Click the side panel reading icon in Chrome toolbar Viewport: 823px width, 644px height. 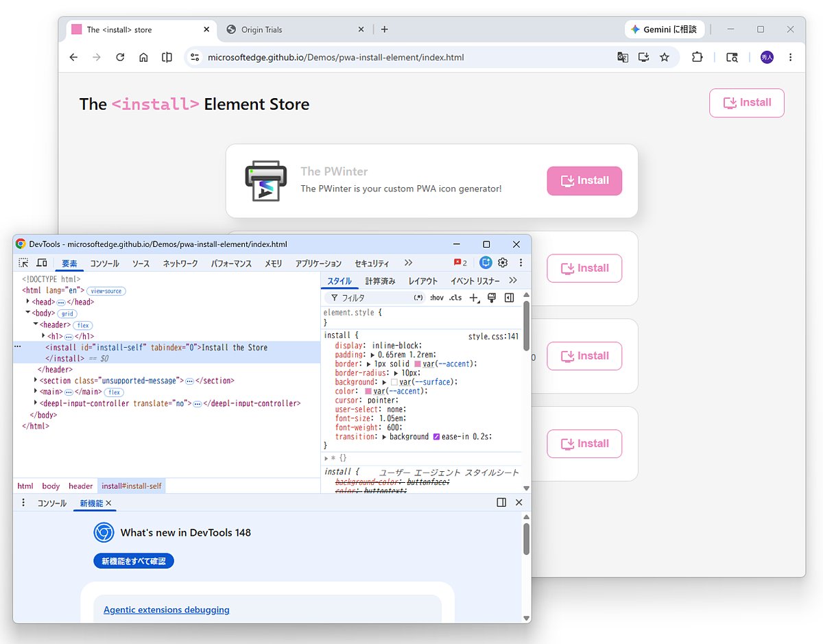point(167,58)
